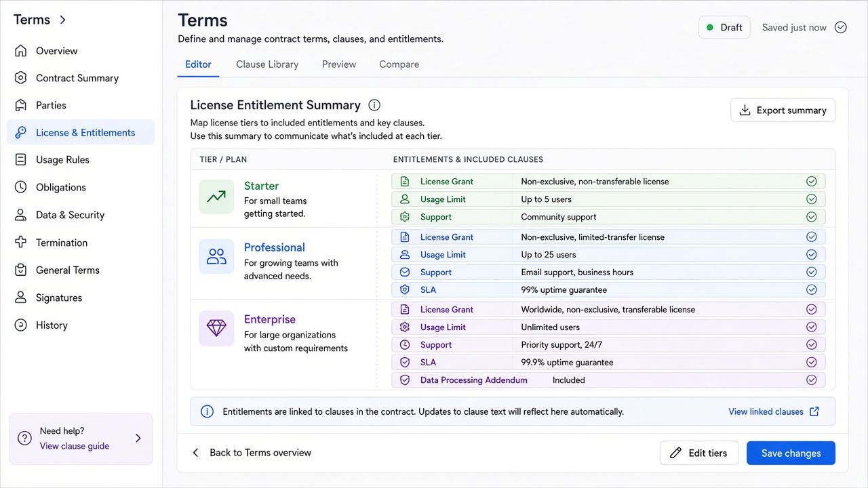
Task: Click the back chevron beside Back to Terms overview
Action: [195, 453]
